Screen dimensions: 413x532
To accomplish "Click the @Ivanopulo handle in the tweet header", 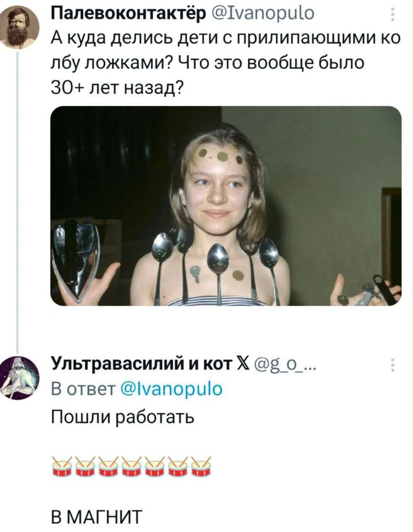I will [263, 14].
